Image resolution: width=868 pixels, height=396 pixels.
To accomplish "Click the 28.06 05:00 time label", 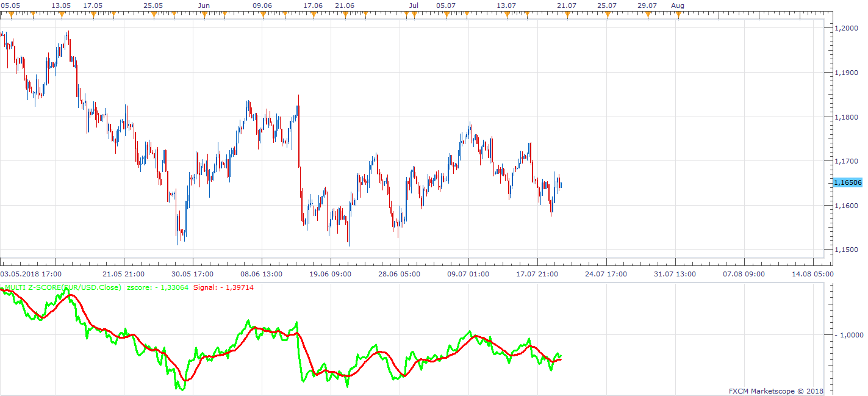I will [399, 274].
